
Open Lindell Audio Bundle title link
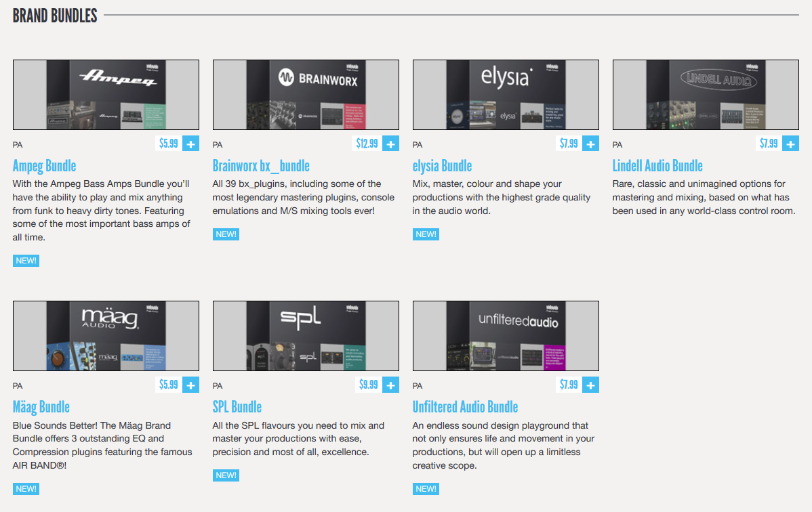click(657, 166)
